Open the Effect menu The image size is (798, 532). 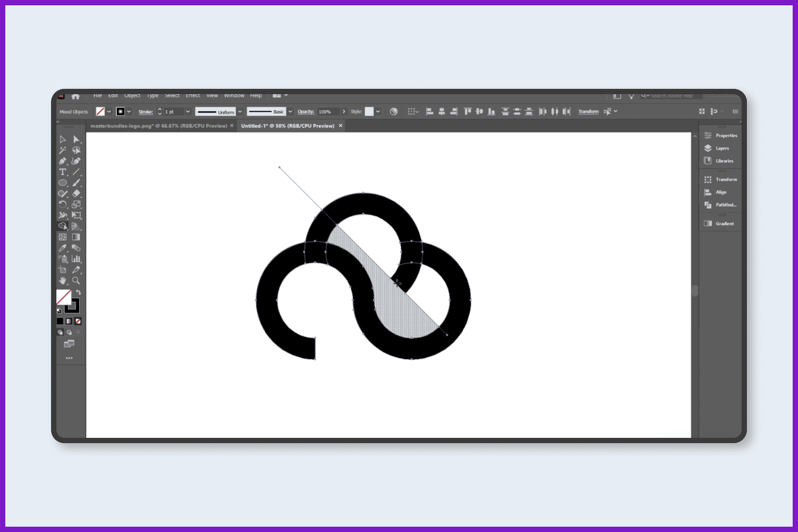pos(193,96)
